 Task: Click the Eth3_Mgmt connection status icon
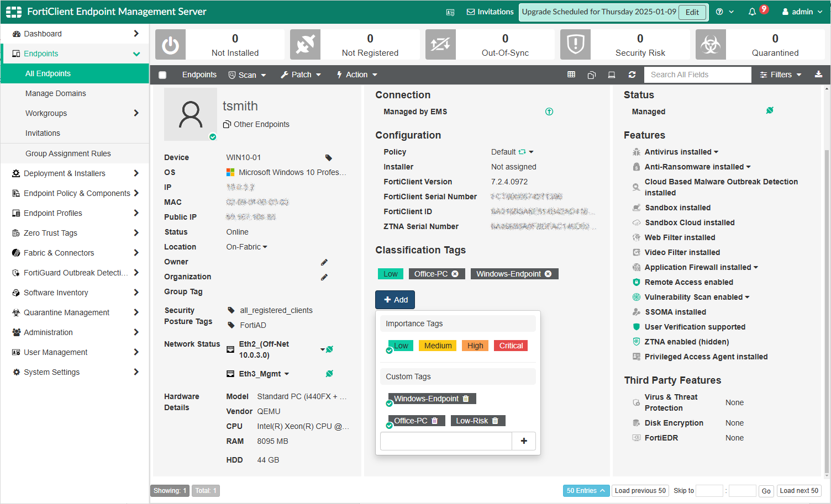pyautogui.click(x=329, y=374)
